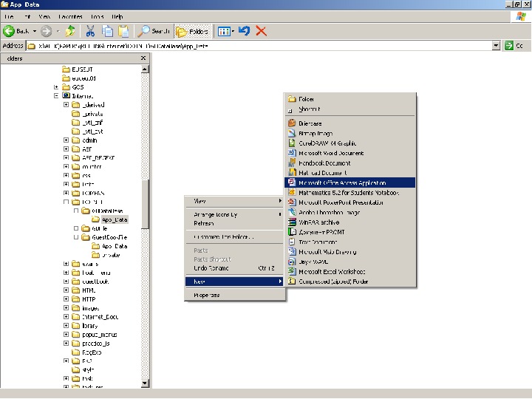Expand the GCS folder tree node
Viewport: 532px width, 399px height.
[56, 87]
